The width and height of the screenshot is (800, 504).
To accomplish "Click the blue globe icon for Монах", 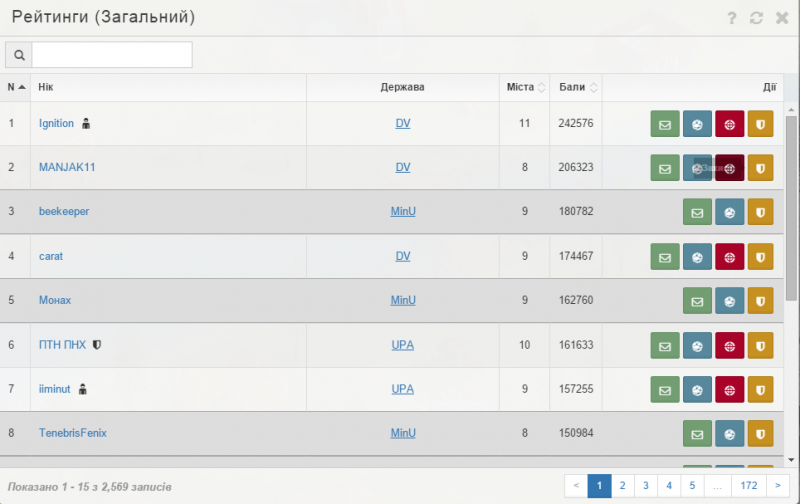I will (x=729, y=301).
